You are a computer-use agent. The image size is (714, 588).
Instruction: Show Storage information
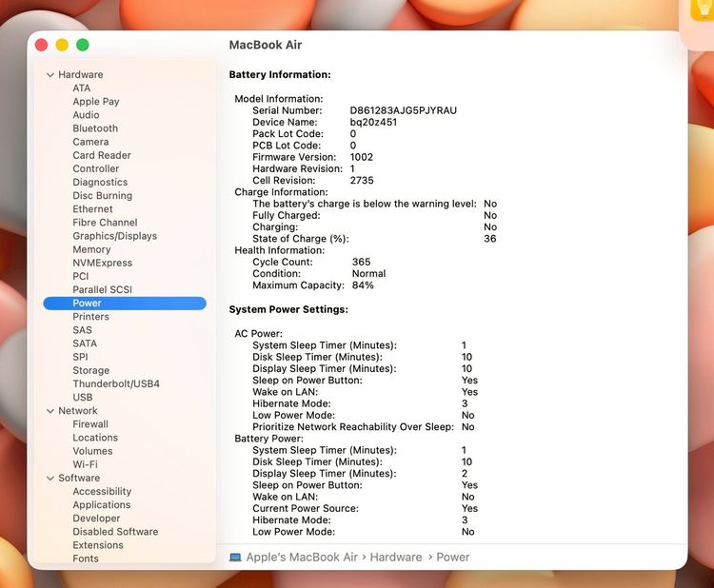click(x=90, y=370)
